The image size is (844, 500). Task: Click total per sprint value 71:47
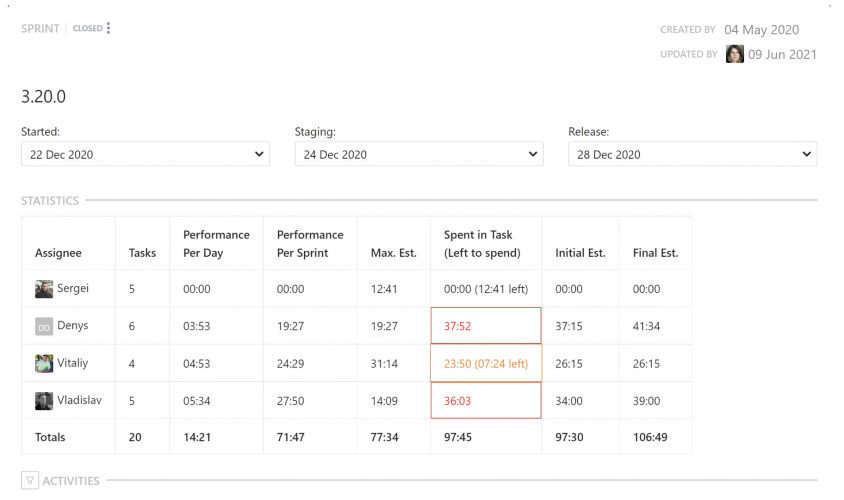[x=291, y=437]
